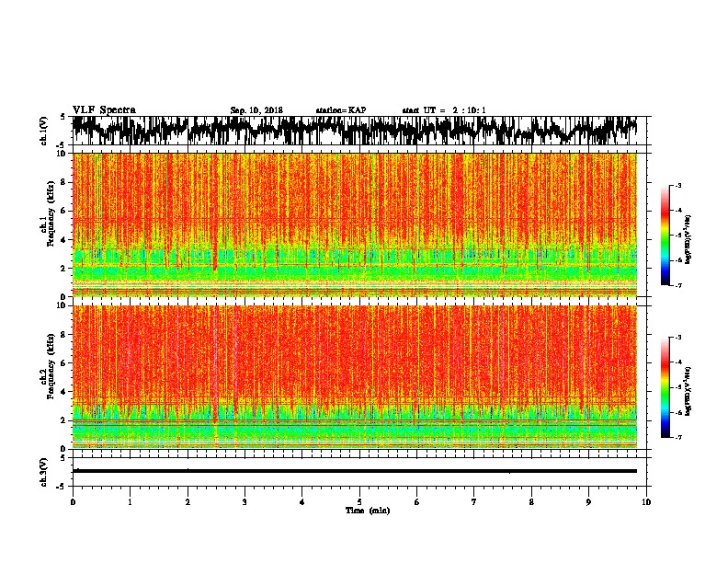Select the "start UT = 2:10:1" label
The height and width of the screenshot is (563, 728).
(x=444, y=110)
